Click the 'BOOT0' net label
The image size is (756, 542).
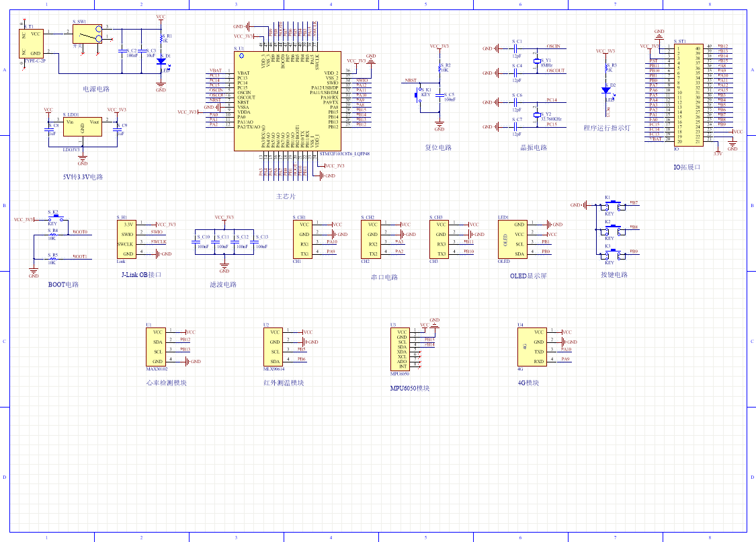point(80,232)
